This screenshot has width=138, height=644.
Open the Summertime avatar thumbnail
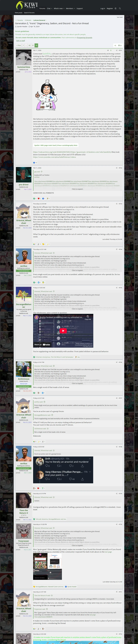pyautogui.click(x=24, y=57)
